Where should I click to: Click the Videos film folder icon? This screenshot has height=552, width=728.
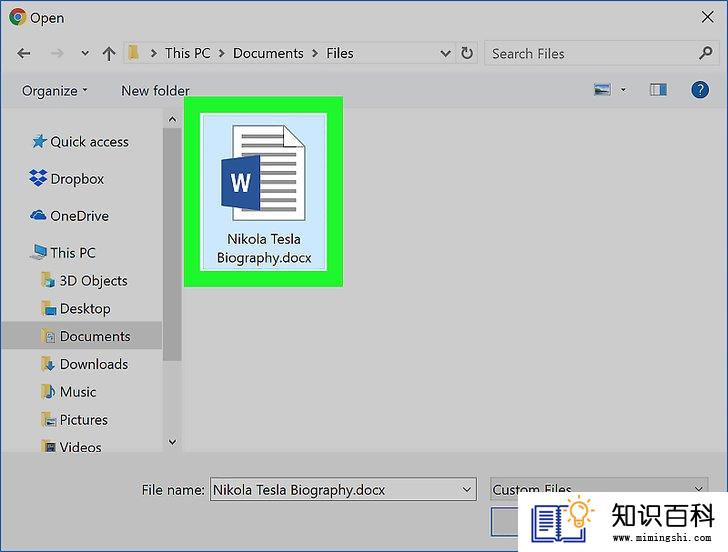coord(48,447)
